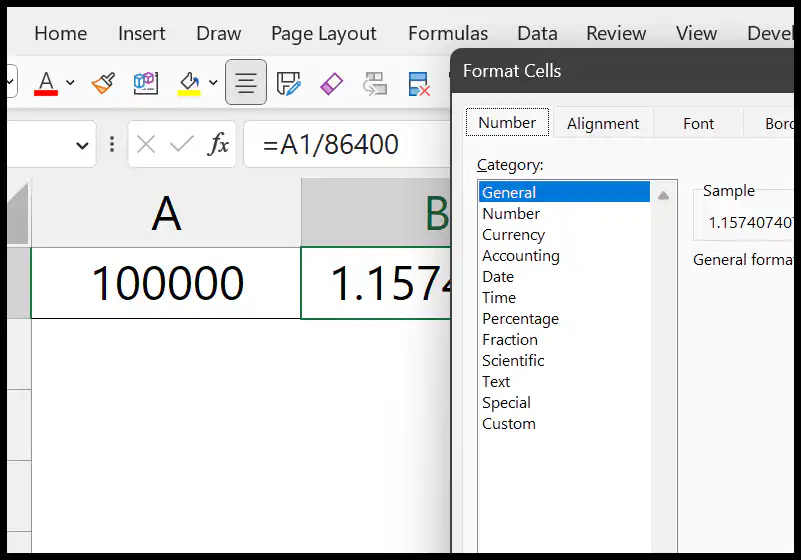Choose the Custom category

(x=564, y=424)
